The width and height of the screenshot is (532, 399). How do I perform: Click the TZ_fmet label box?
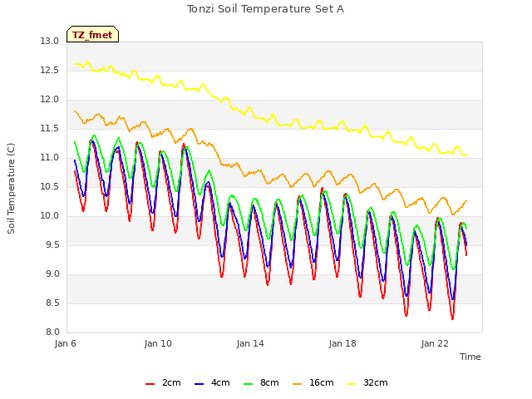point(92,34)
